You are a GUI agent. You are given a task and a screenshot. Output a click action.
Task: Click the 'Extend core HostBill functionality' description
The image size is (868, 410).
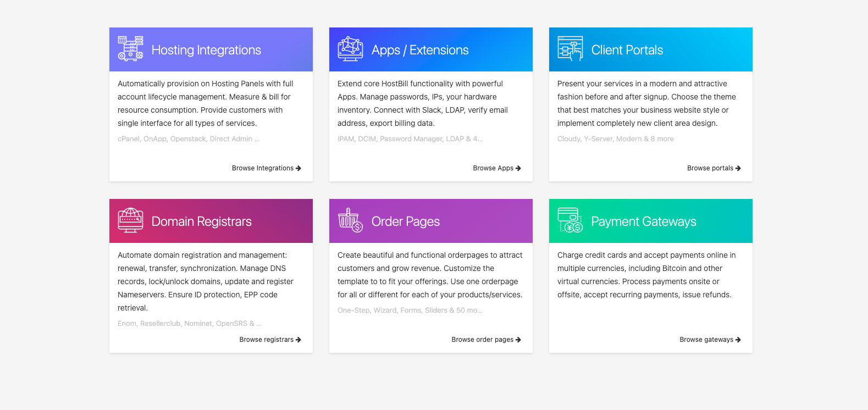[x=423, y=103]
